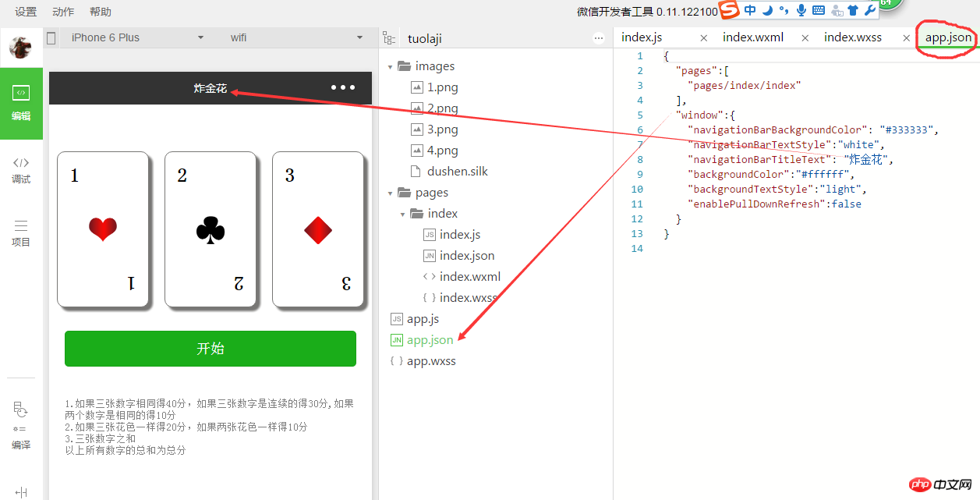Open the 设置 menu
The height and width of the screenshot is (500, 980).
coord(26,12)
